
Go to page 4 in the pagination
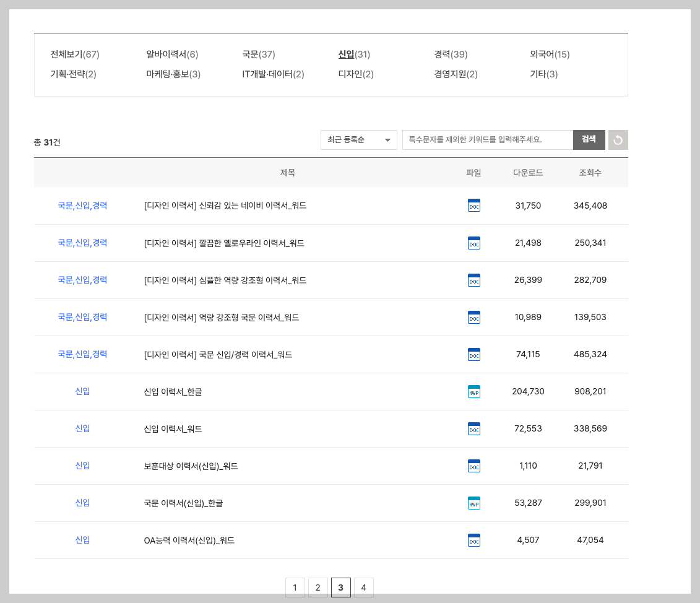click(x=364, y=588)
